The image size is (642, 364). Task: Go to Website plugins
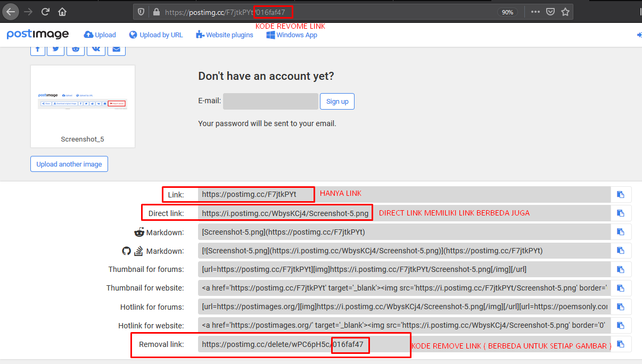click(225, 35)
